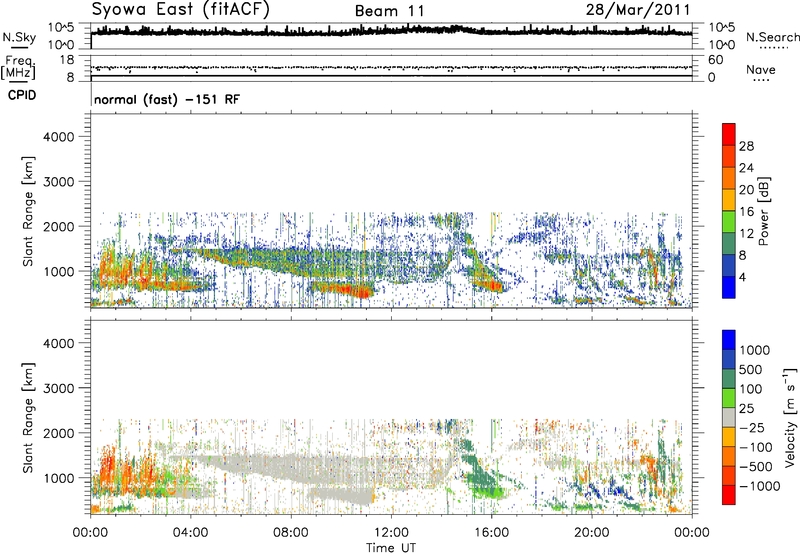Click the 'N.Sky' legend label
The width and height of the screenshot is (800, 554).
19,37
